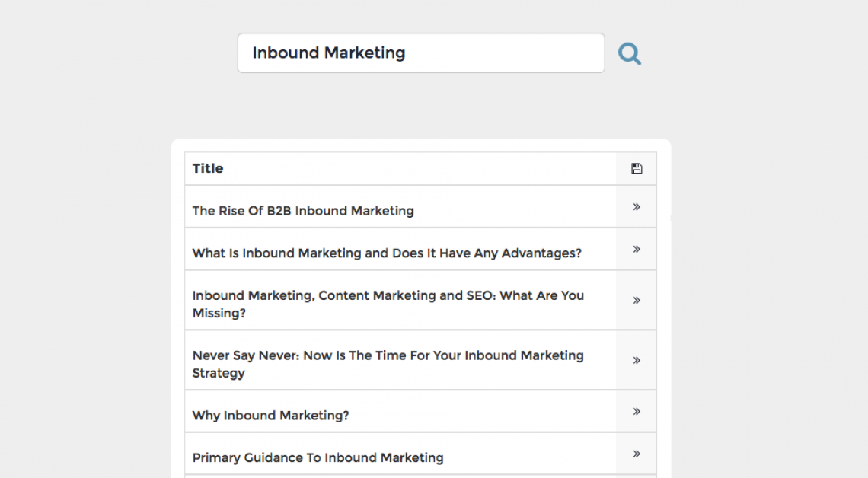The height and width of the screenshot is (478, 868).
Task: Open arrow for The Rise Of B2B row
Action: click(637, 207)
